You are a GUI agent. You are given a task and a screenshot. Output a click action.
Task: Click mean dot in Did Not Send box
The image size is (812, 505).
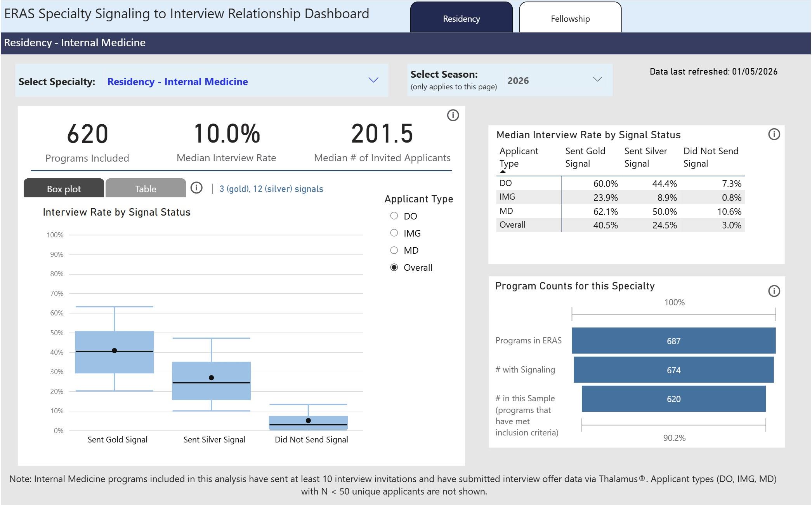(x=308, y=420)
